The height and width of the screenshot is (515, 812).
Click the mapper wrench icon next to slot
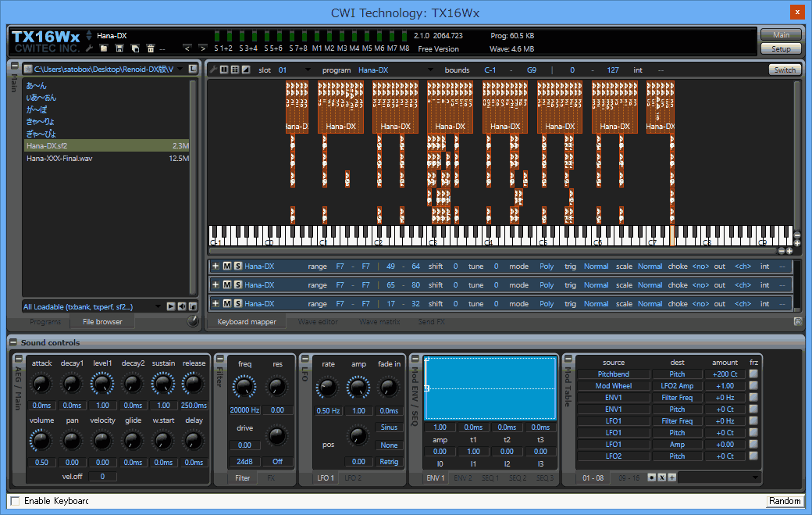(x=213, y=70)
